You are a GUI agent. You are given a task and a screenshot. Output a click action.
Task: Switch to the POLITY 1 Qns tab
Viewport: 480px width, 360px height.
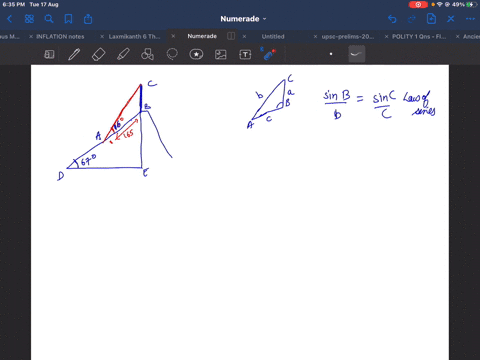tap(419, 37)
